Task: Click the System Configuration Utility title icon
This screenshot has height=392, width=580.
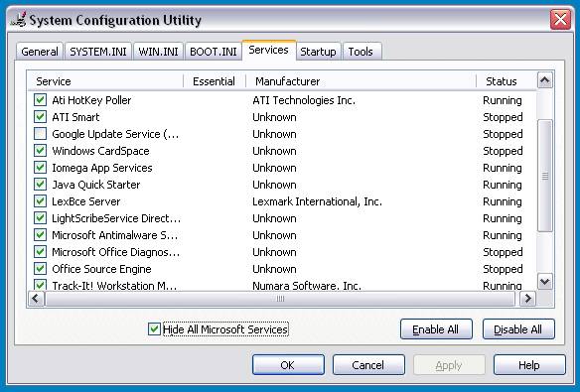Action: click(18, 19)
